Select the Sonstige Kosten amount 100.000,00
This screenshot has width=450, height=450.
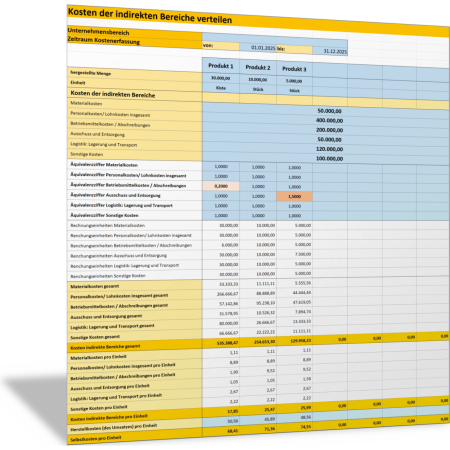click(x=329, y=159)
